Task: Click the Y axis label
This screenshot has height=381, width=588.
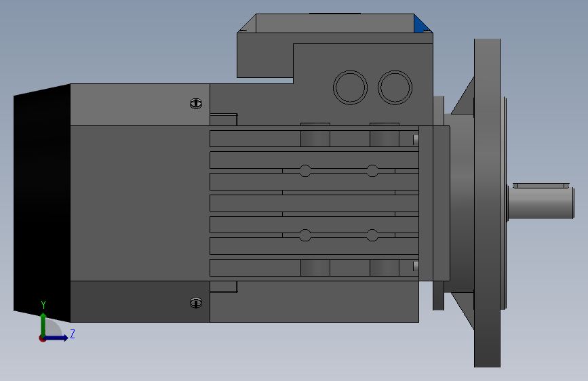Action: pos(43,305)
